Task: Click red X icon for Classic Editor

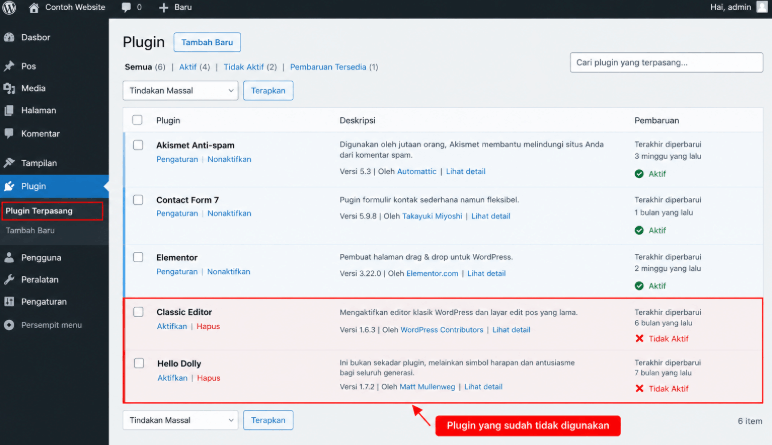Action: (x=640, y=339)
